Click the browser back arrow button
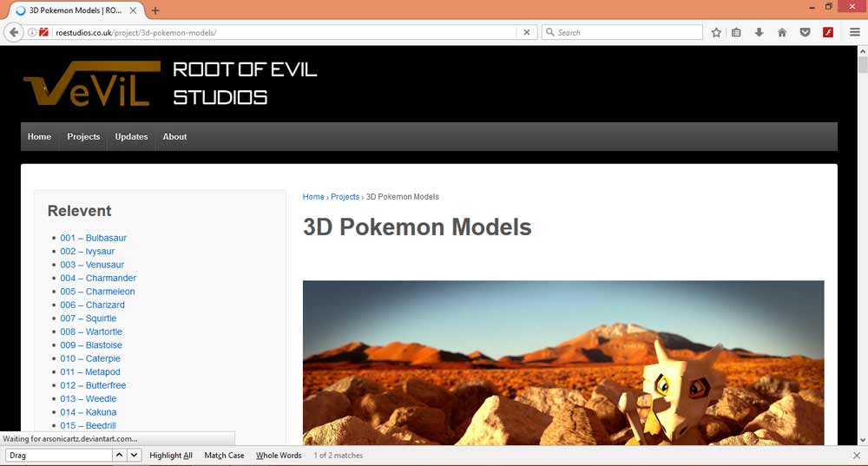Image resolution: width=868 pixels, height=466 pixels. coord(14,32)
